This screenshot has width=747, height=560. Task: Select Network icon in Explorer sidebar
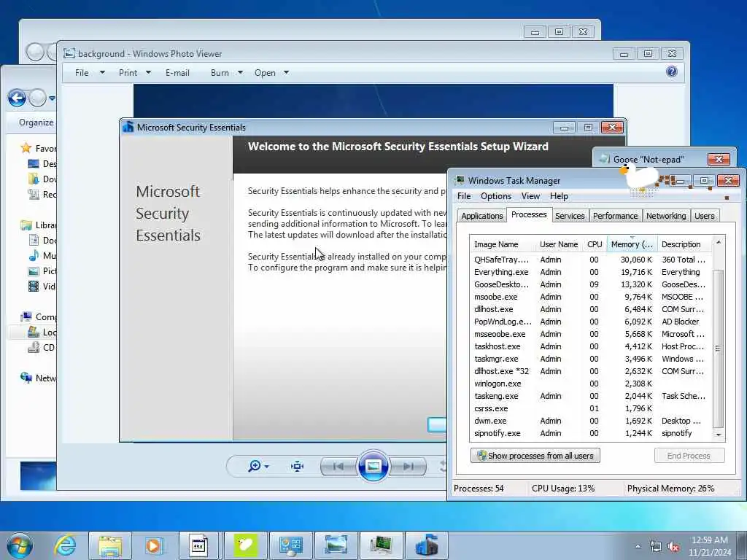(26, 378)
